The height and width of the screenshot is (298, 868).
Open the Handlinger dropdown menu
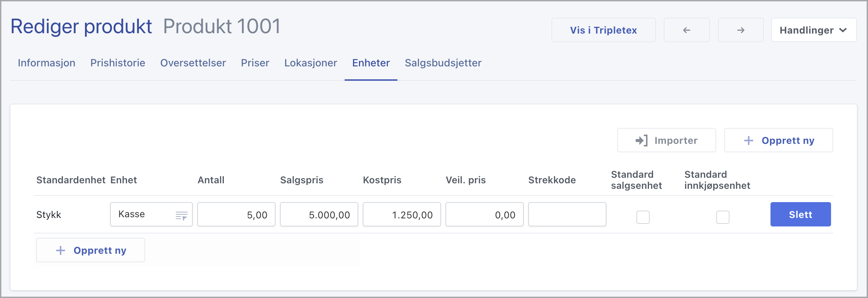point(813,30)
